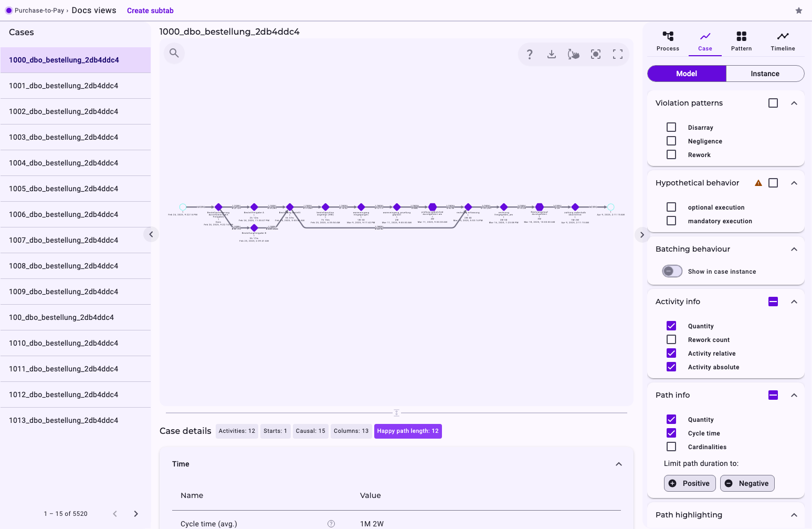
Task: Switch to the Timeline tab
Action: [783, 41]
